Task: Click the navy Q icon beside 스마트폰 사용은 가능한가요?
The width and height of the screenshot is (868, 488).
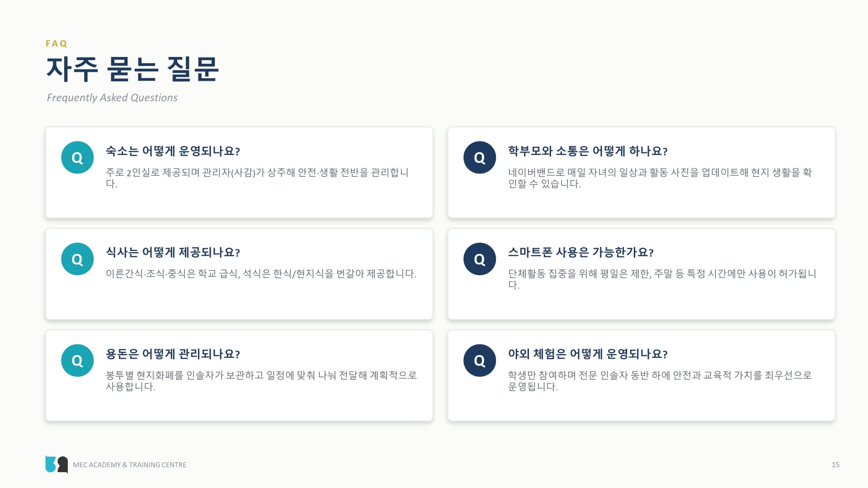Action: click(480, 259)
